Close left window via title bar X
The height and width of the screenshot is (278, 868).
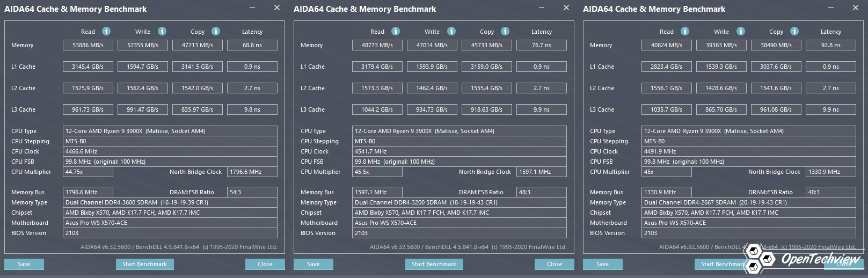[276, 8]
